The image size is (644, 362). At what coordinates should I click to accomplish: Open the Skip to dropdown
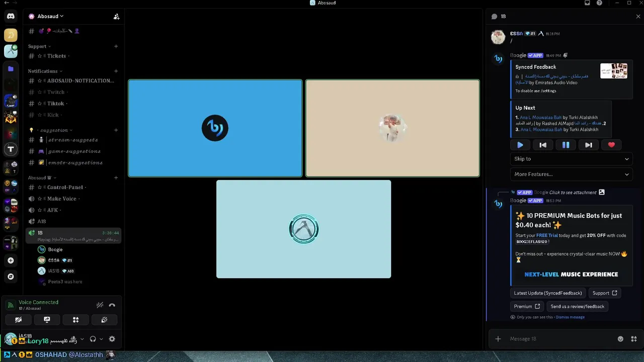(571, 159)
